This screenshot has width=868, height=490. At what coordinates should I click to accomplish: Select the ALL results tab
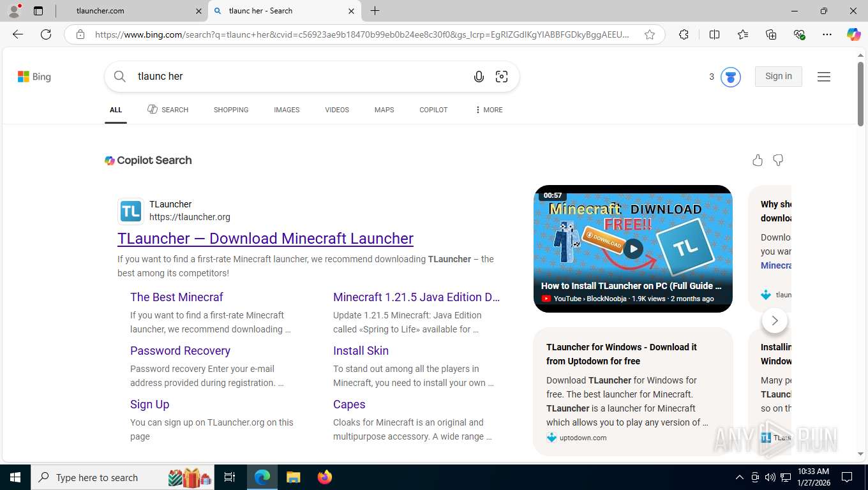click(116, 110)
